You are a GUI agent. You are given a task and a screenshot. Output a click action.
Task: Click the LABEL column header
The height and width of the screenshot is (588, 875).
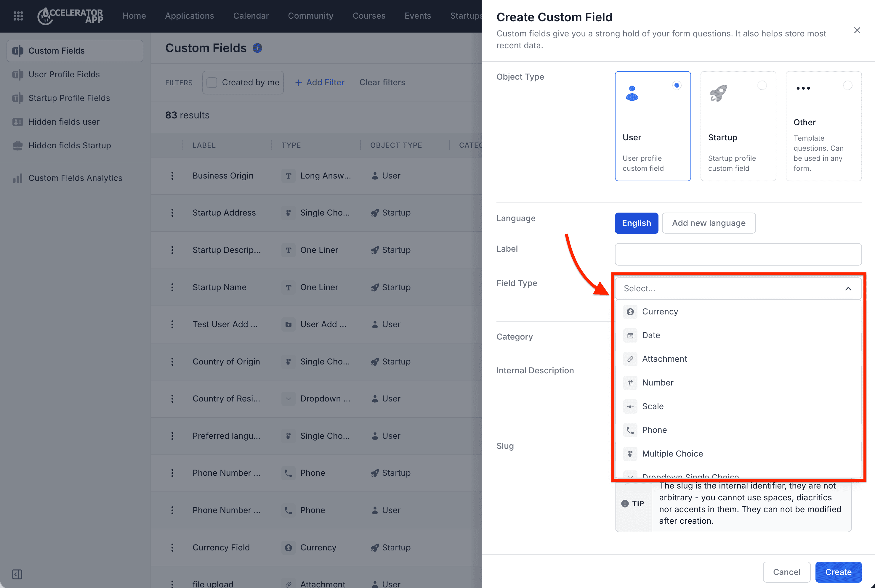204,145
